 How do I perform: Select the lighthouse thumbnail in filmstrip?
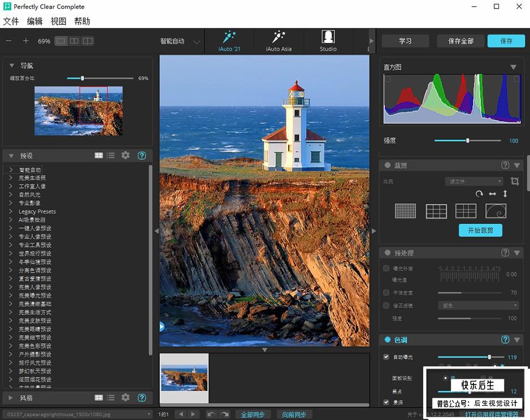pyautogui.click(x=184, y=378)
